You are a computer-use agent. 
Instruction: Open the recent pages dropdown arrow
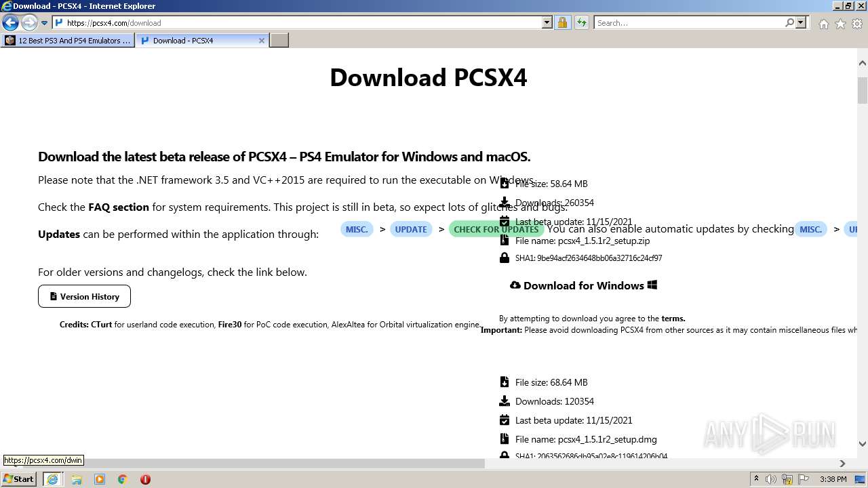pyautogui.click(x=44, y=23)
